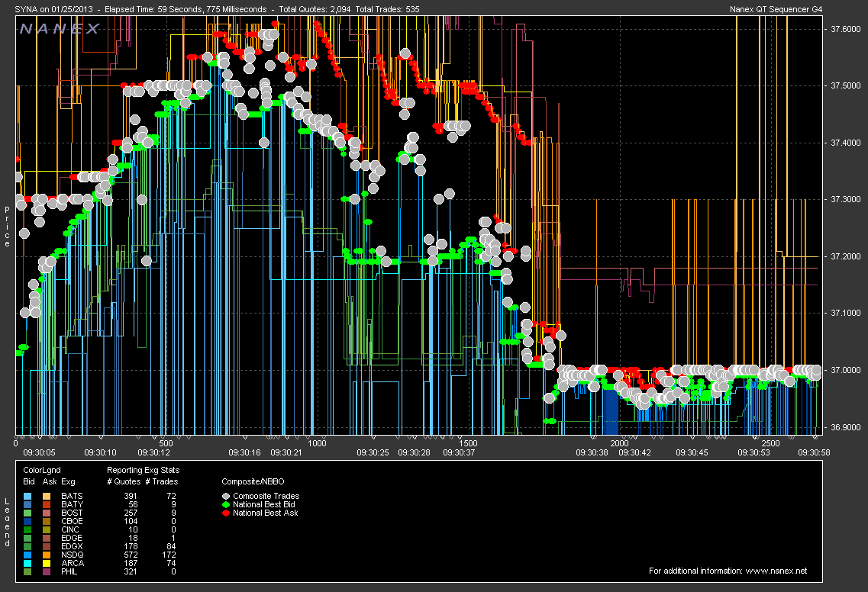Open the www.nanex.net link
The height and width of the screenshot is (592, 868).
(776, 571)
